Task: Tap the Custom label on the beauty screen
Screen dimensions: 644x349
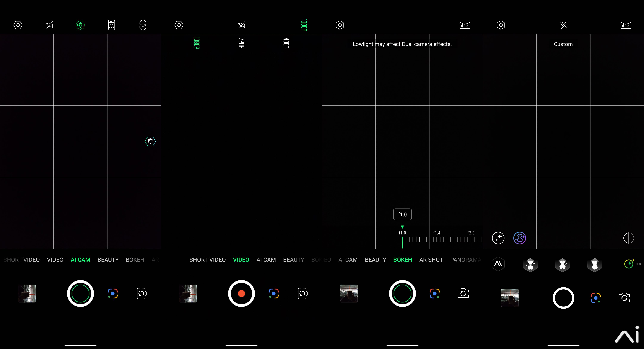Action: pos(563,44)
